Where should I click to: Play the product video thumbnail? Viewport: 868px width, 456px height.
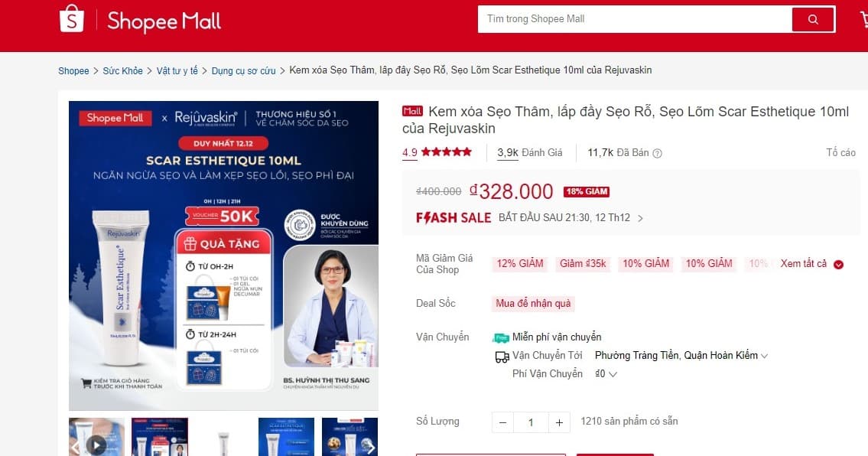[x=96, y=444]
